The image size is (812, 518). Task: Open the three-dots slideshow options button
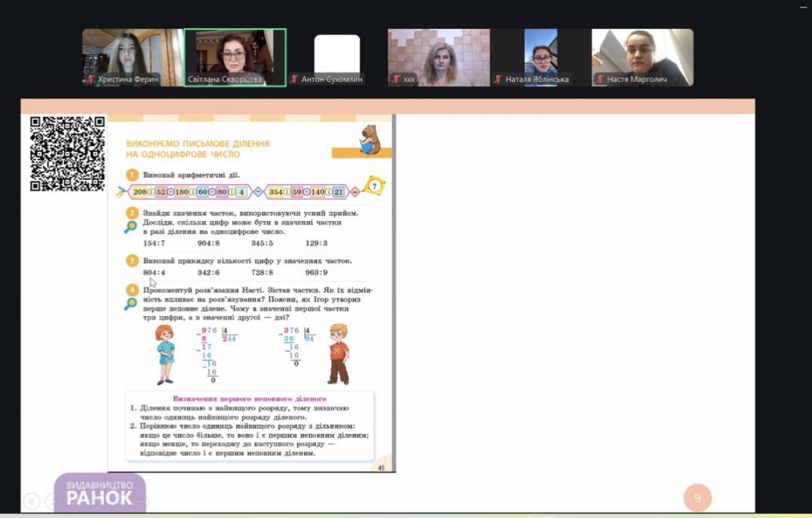tap(141, 501)
